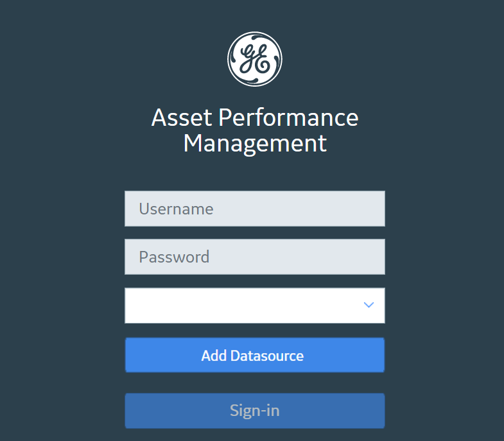Expand the empty datasource list
504x441 pixels.
point(255,306)
